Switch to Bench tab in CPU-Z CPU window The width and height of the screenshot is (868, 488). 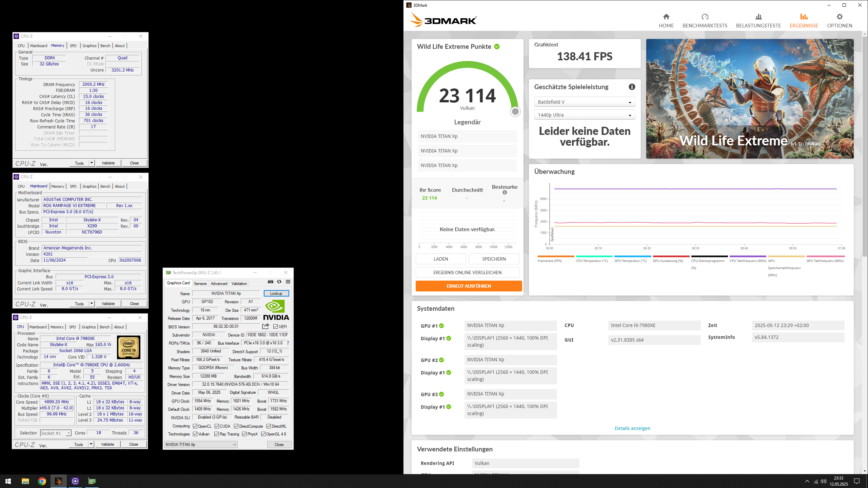pos(105,327)
